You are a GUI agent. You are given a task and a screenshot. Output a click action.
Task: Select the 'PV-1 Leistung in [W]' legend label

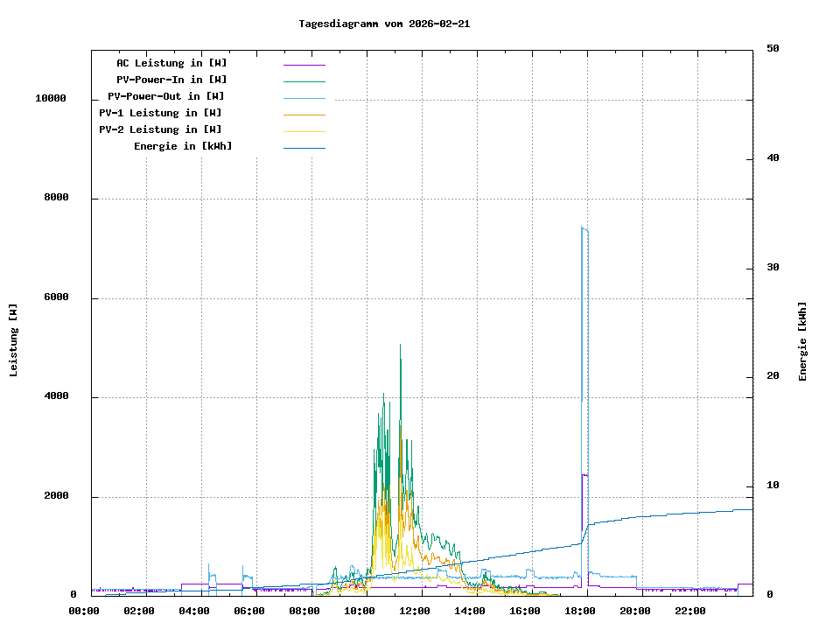160,113
